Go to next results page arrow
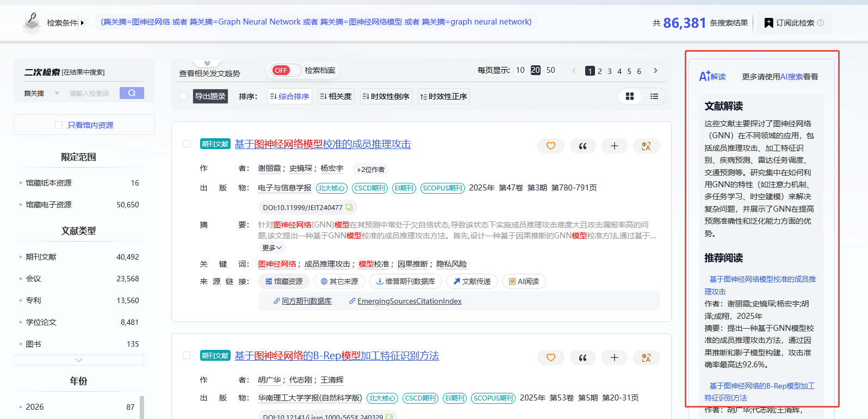Screen dimensions: 868x419 pos(656,70)
